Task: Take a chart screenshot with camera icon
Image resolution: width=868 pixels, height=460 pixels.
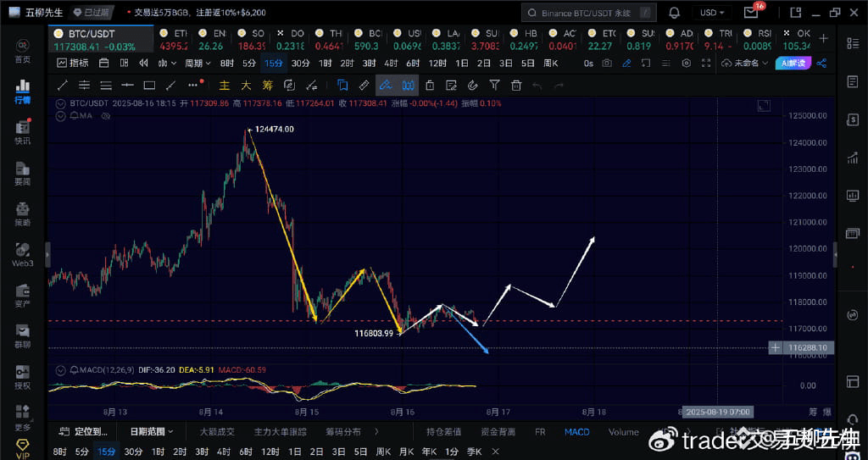Action: pyautogui.click(x=607, y=63)
